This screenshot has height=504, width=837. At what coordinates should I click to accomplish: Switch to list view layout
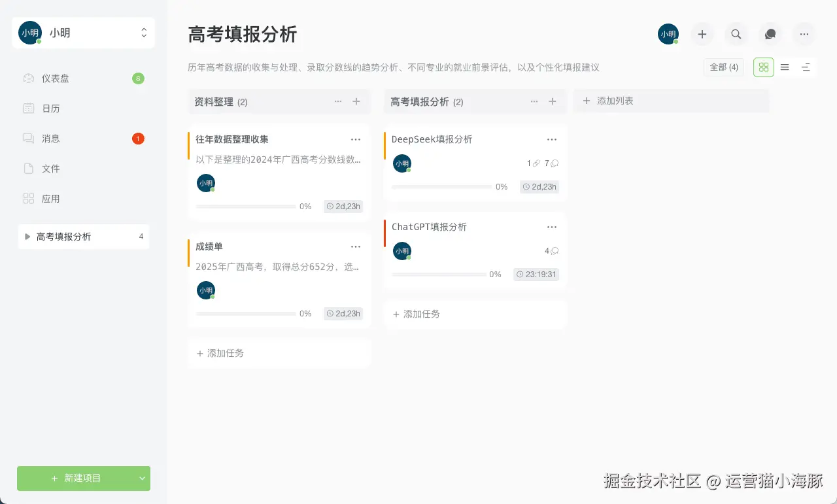pyautogui.click(x=784, y=67)
